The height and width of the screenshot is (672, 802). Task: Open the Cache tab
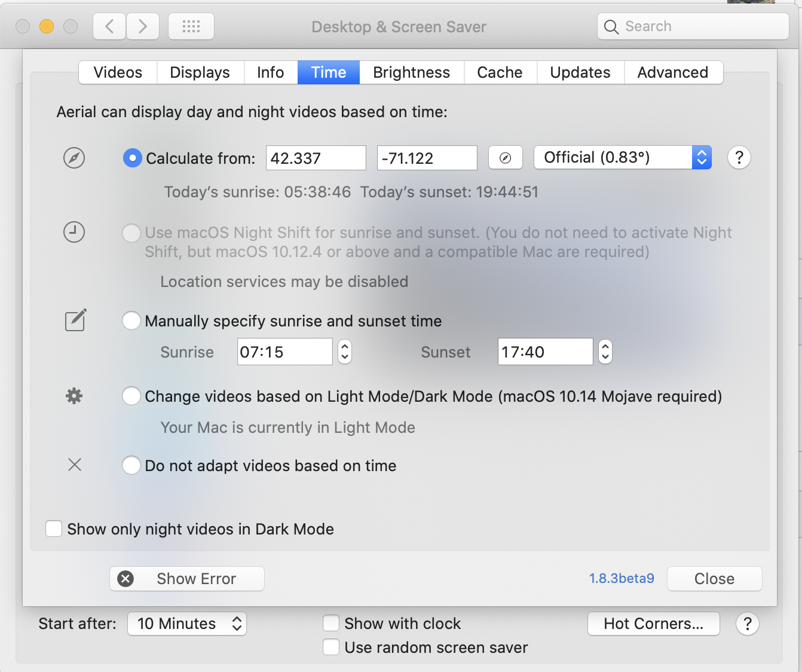pos(500,72)
